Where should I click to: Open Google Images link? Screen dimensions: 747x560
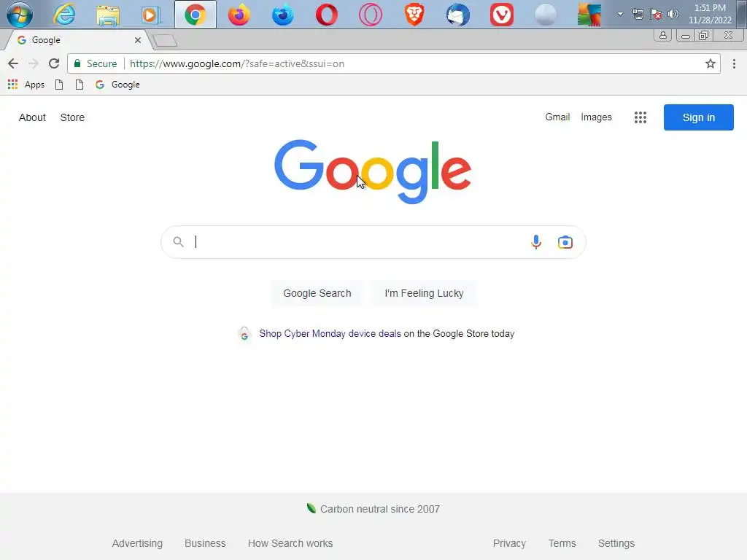(x=596, y=117)
